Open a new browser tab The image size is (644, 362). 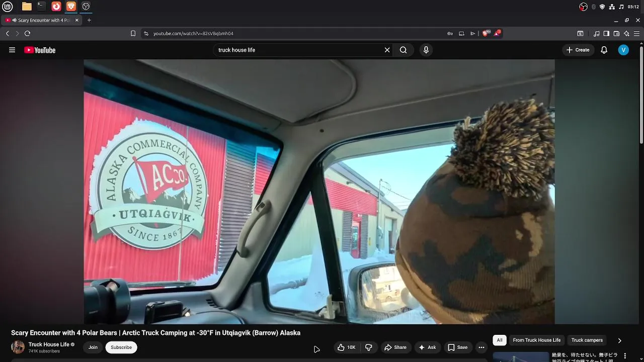(x=89, y=20)
